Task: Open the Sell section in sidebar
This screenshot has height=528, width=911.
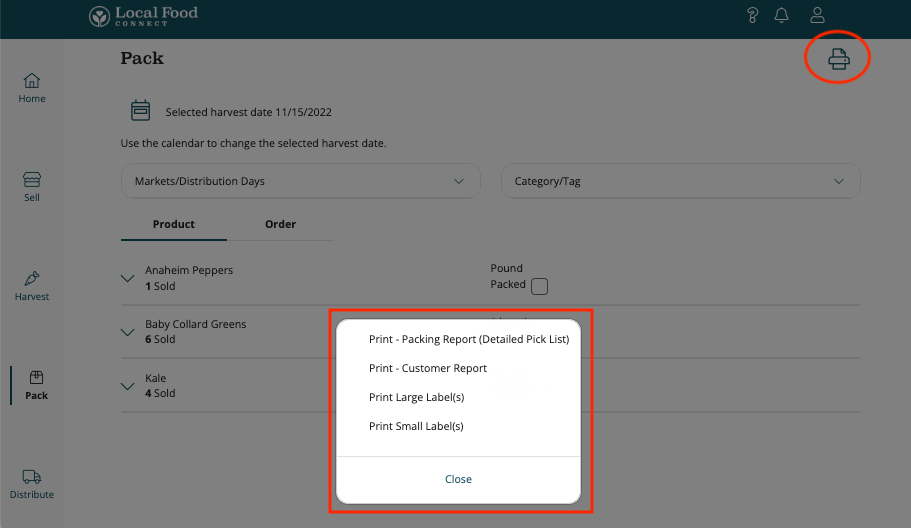Action: pos(32,186)
